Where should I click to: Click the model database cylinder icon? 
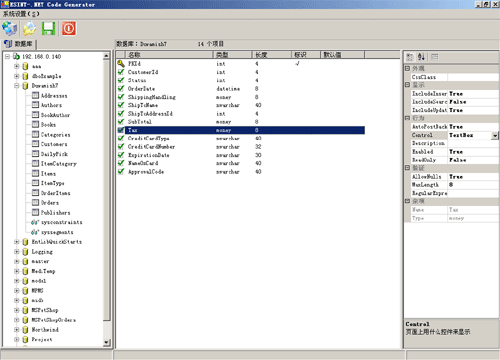click(25, 281)
